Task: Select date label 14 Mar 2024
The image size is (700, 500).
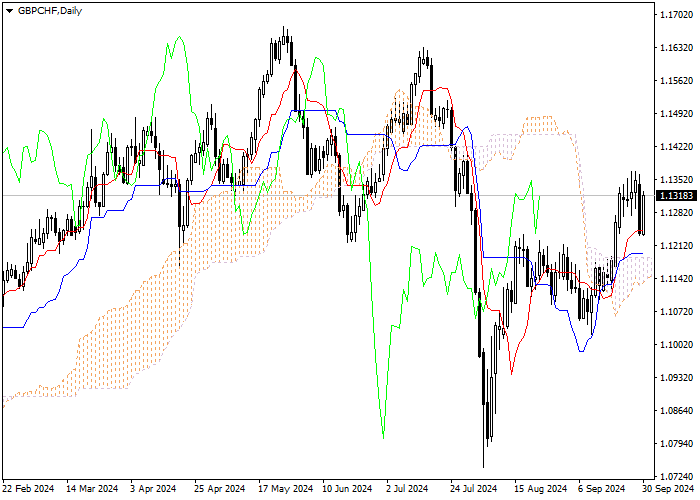Action: [x=92, y=489]
